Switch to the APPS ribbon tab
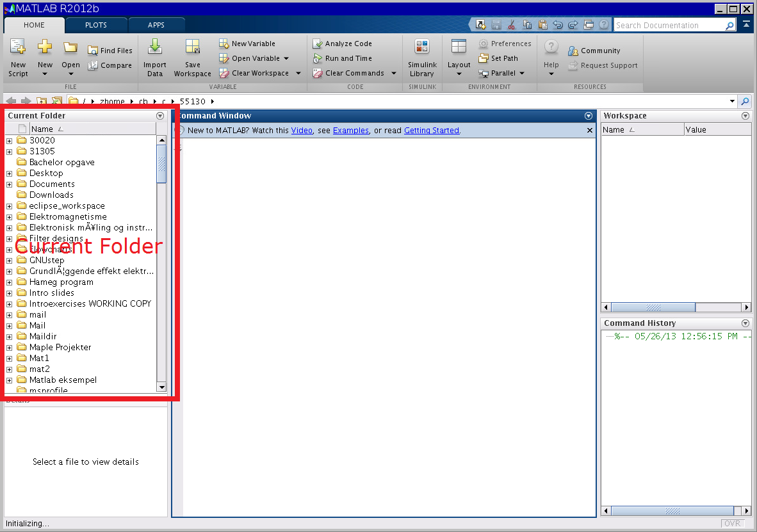This screenshot has height=532, width=757. (156, 25)
